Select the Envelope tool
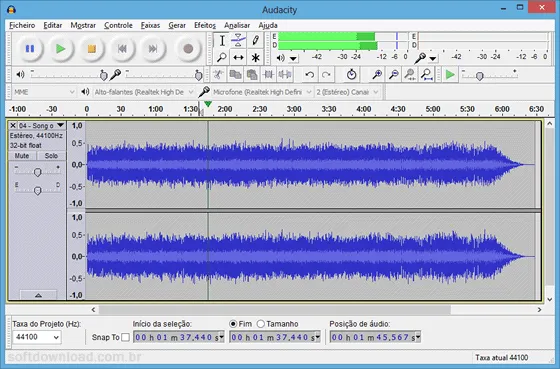The width and height of the screenshot is (560, 369). click(x=238, y=40)
